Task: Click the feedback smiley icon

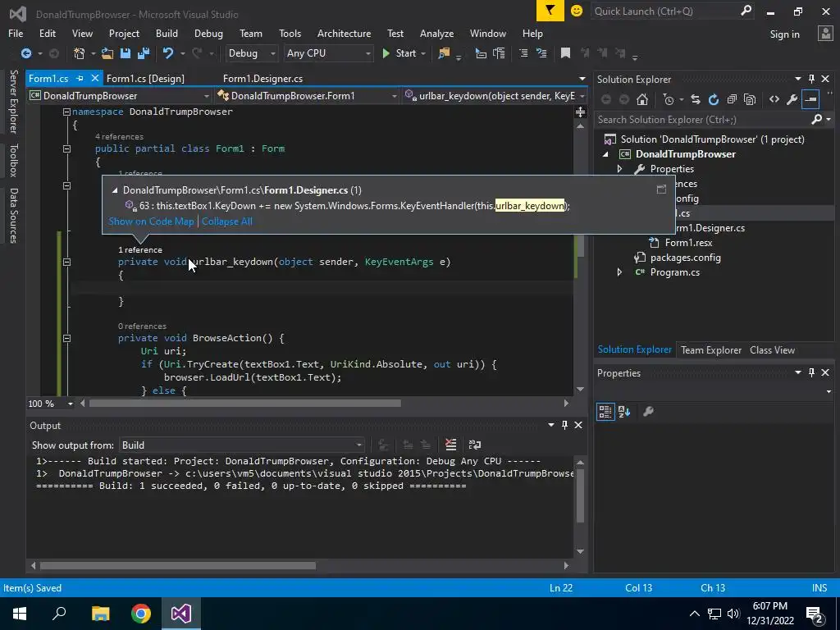Action: (577, 11)
